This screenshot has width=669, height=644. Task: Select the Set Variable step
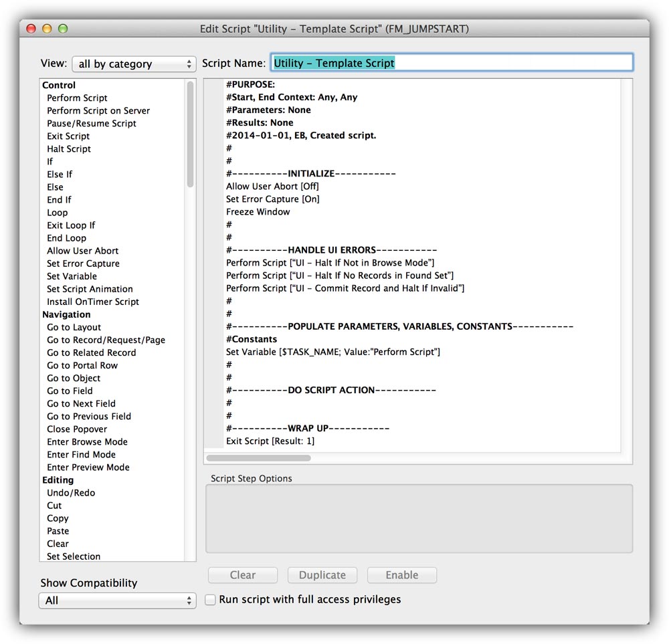[71, 276]
